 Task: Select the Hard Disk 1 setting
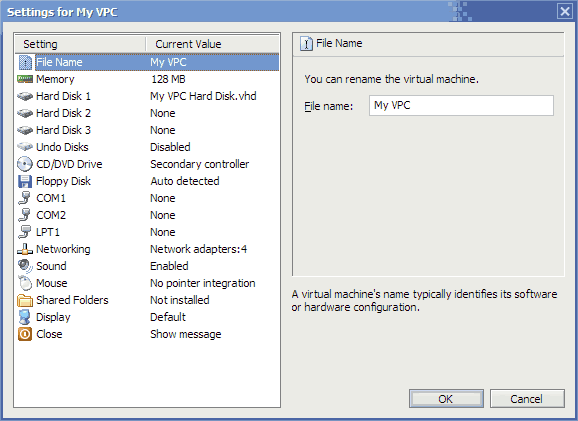click(63, 96)
